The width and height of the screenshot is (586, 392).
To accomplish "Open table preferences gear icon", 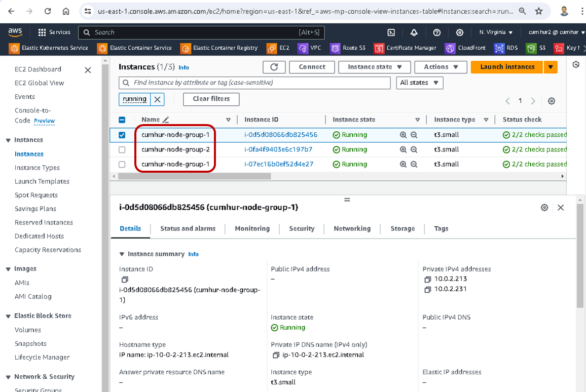I will pos(552,101).
